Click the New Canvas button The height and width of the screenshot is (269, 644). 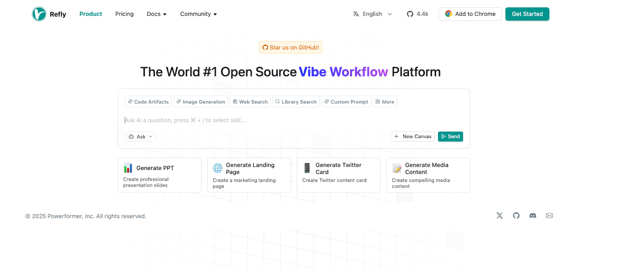[x=412, y=137]
